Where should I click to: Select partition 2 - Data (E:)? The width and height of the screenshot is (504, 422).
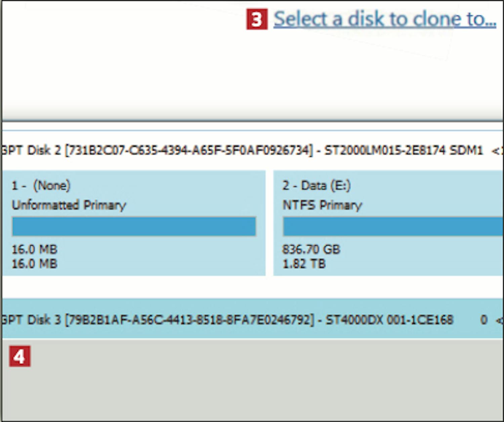click(x=388, y=223)
